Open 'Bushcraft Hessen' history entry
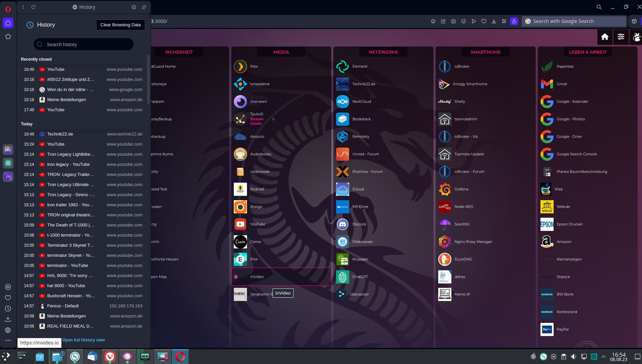 pos(82,296)
